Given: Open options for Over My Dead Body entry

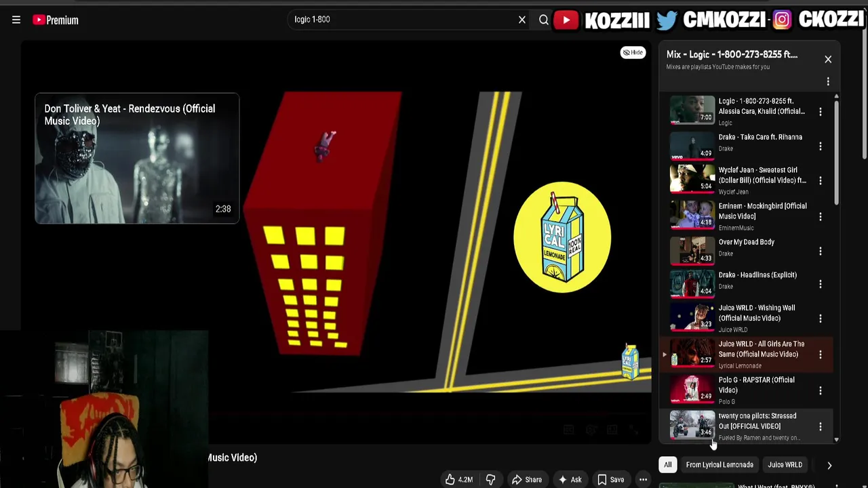Looking at the screenshot, I should pyautogui.click(x=821, y=251).
